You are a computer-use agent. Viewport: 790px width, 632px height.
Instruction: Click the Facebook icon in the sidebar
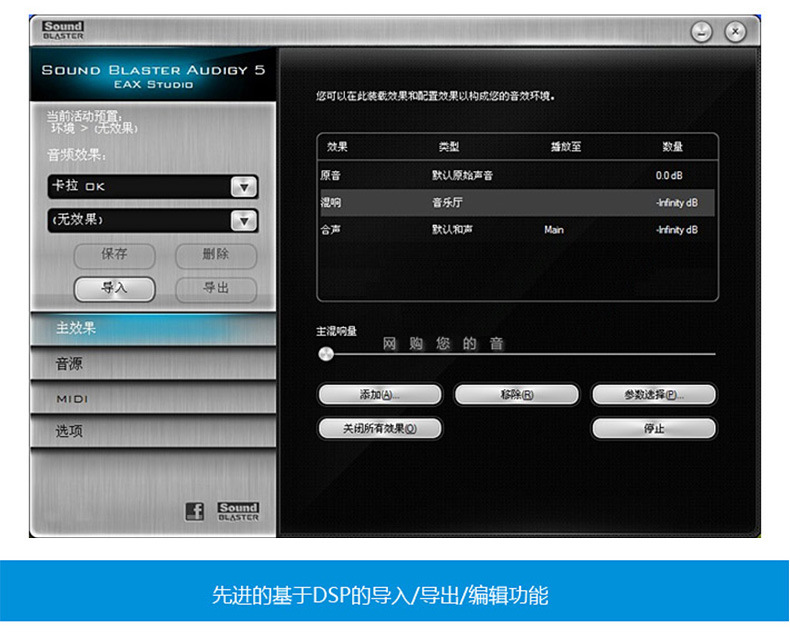[x=194, y=512]
